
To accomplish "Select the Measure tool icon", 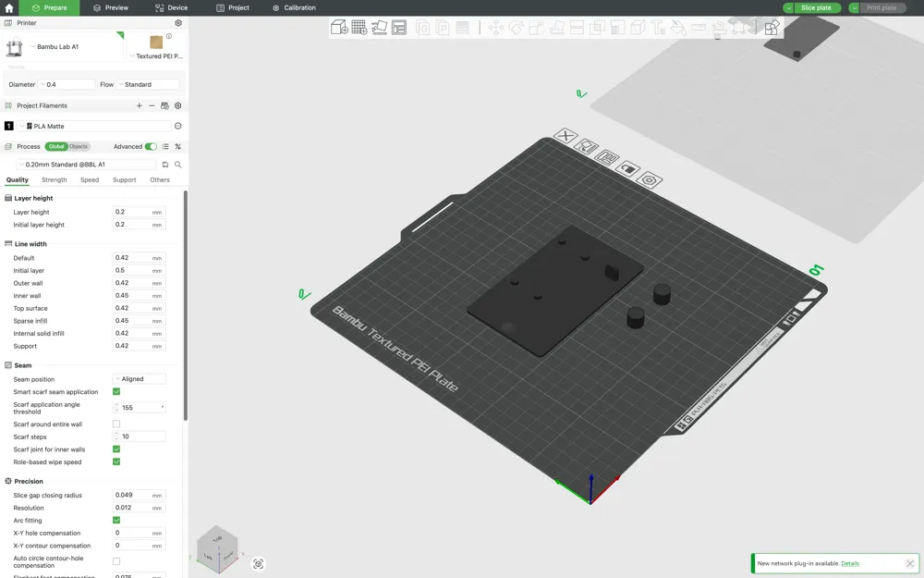I will [699, 28].
